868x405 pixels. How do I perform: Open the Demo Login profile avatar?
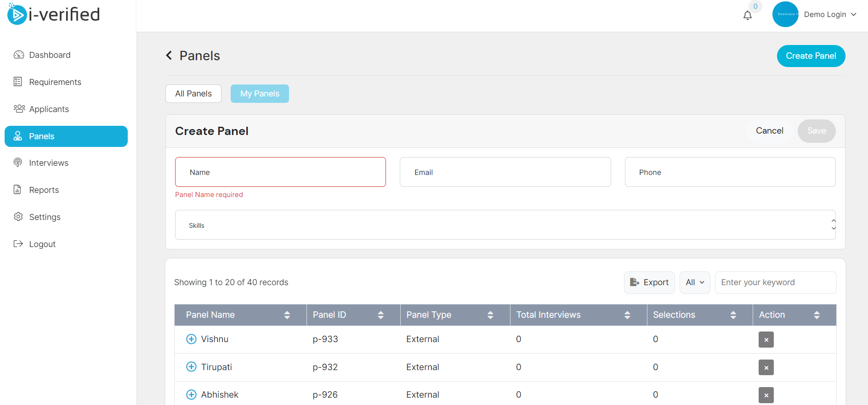[x=785, y=14]
